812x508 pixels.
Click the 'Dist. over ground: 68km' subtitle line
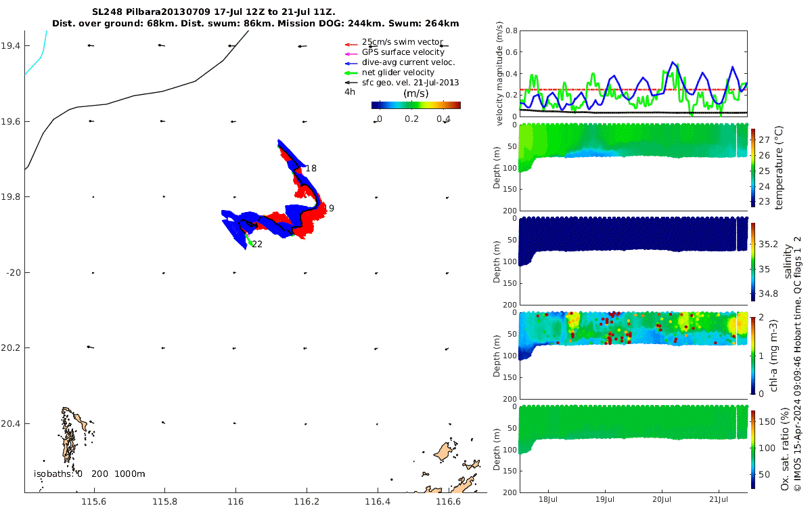pos(256,23)
